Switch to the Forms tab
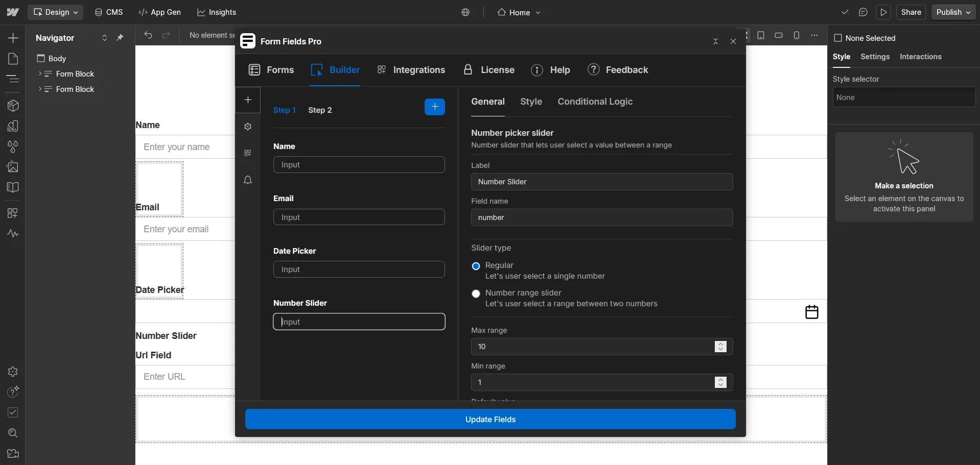 pos(271,70)
